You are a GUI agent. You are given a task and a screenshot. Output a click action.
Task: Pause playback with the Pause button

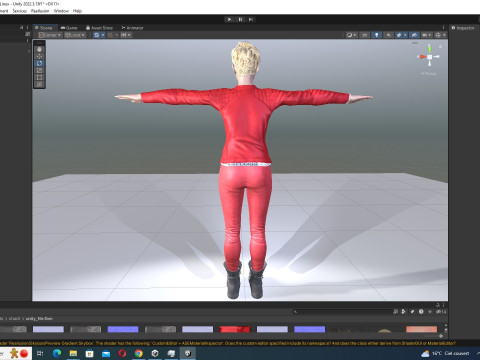coord(240,19)
